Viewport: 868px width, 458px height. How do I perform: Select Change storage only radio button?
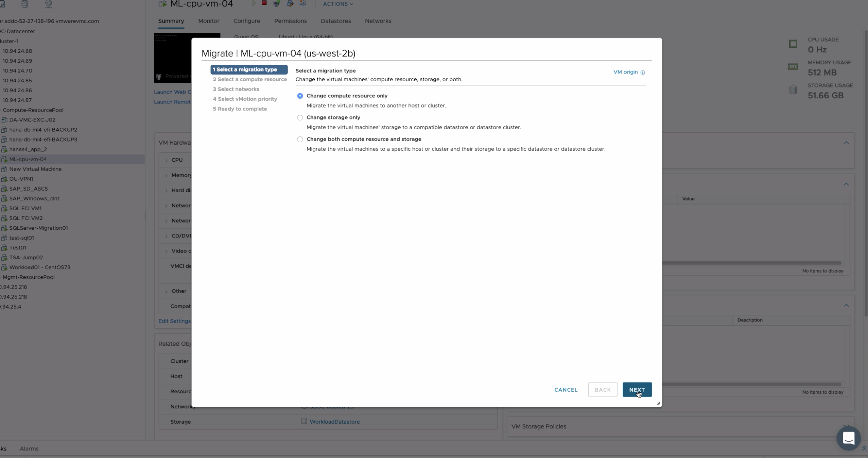tap(300, 117)
